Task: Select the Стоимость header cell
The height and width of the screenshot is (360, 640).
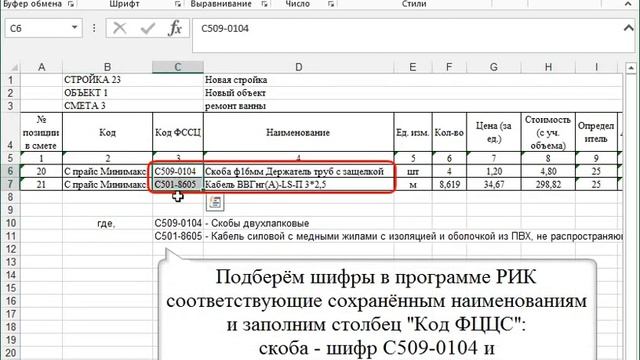Action: point(548,132)
